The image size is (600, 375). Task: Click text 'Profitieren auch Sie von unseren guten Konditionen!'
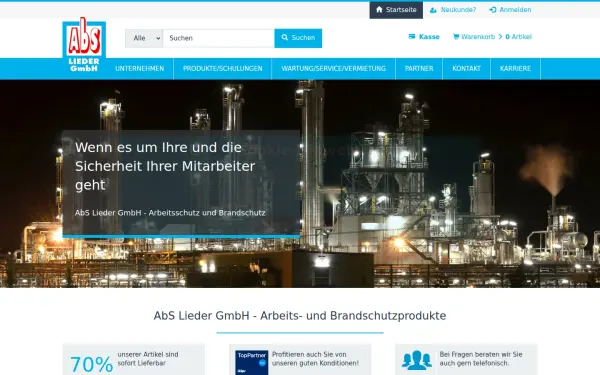315,359
